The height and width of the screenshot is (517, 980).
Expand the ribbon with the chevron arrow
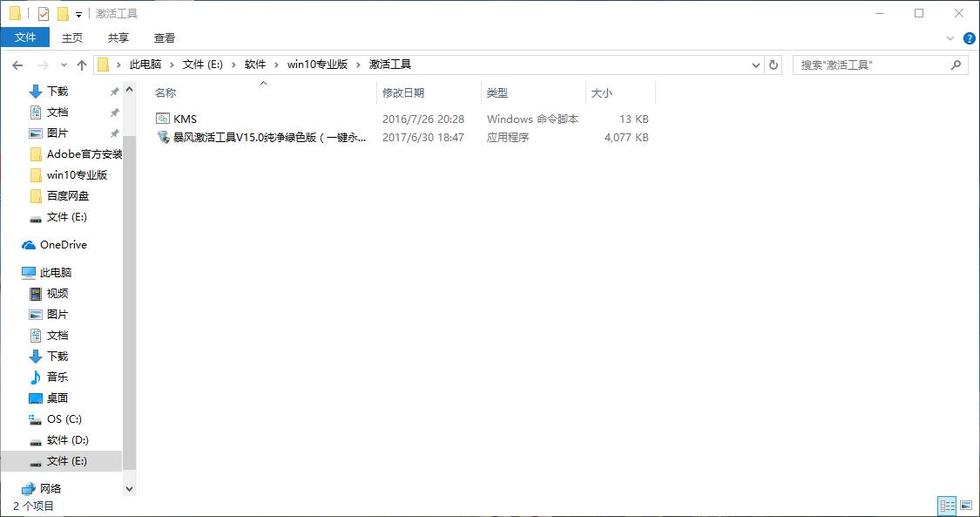click(x=950, y=37)
